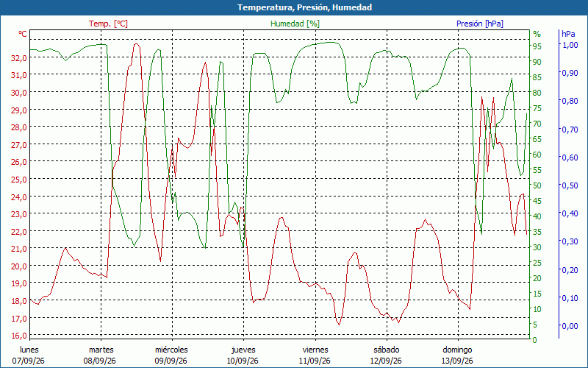588x368 pixels.
Task: Click the 'martes 08/09/26' date label
Action: (100, 355)
